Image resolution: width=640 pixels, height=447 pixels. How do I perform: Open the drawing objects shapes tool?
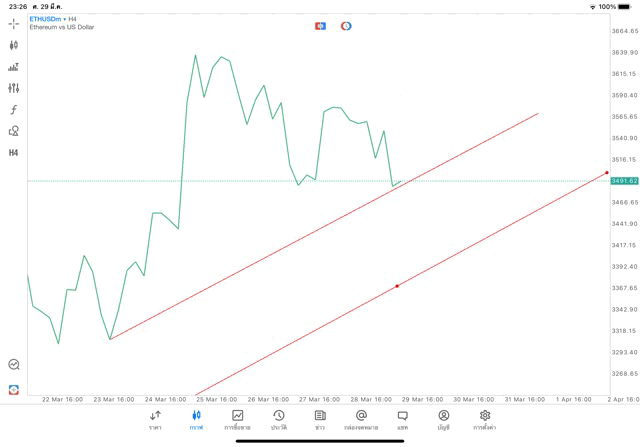[x=14, y=131]
